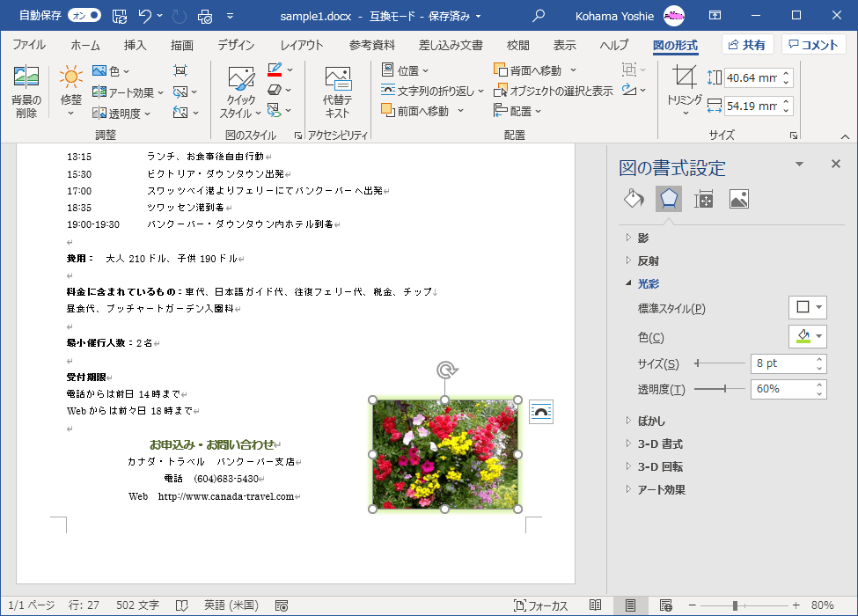Click the glow Transparency (透明度) slider
The width and height of the screenshot is (858, 616).
point(720,388)
